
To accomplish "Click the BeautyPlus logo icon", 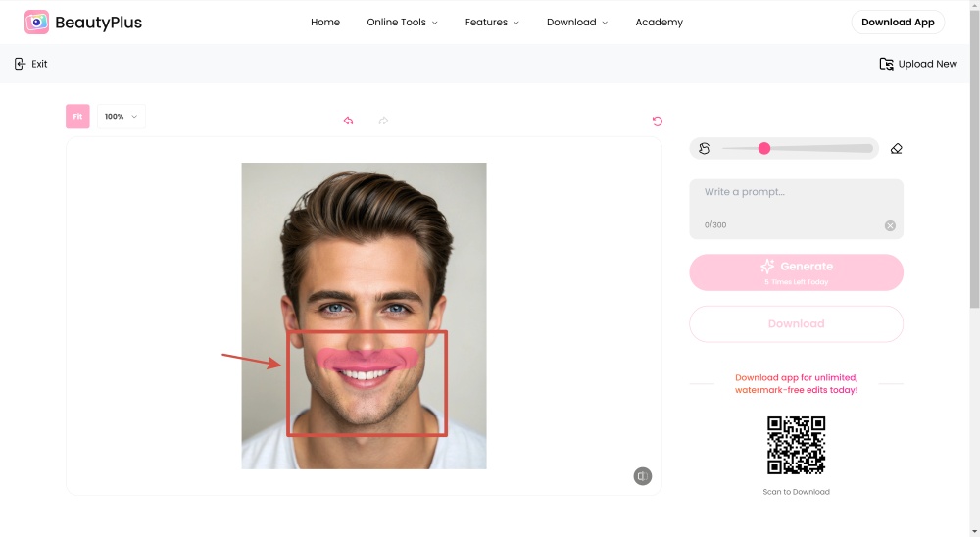I will coord(36,22).
